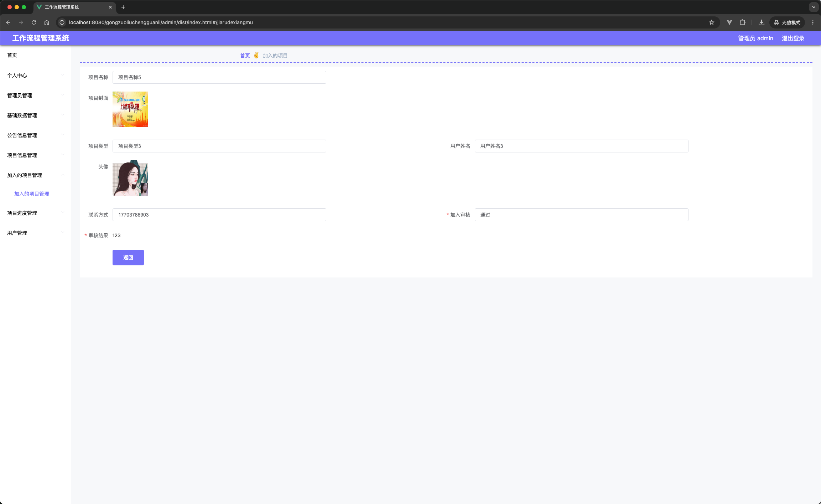Collapse the 加入的项目管理 sidebar menu

36,175
